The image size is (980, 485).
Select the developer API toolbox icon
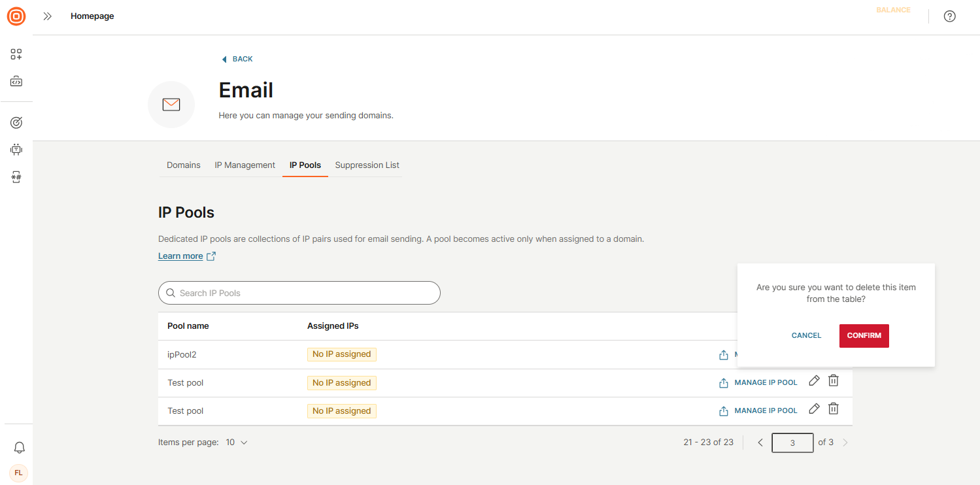point(16,81)
